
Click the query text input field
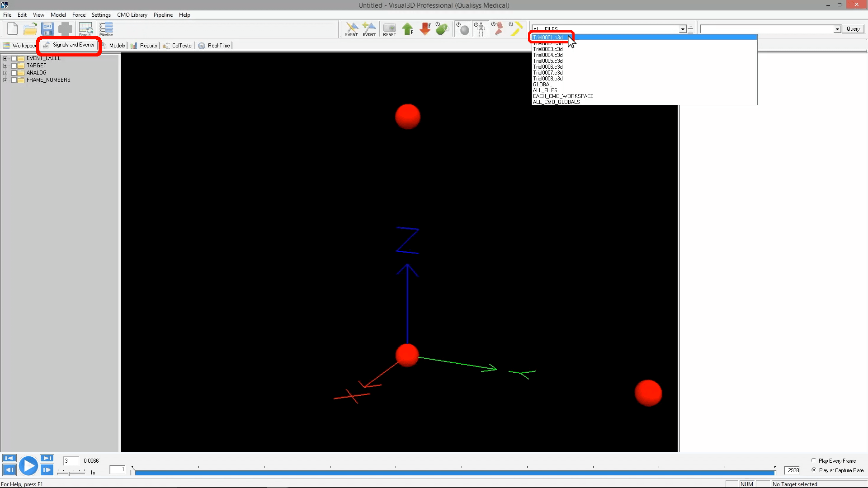767,29
